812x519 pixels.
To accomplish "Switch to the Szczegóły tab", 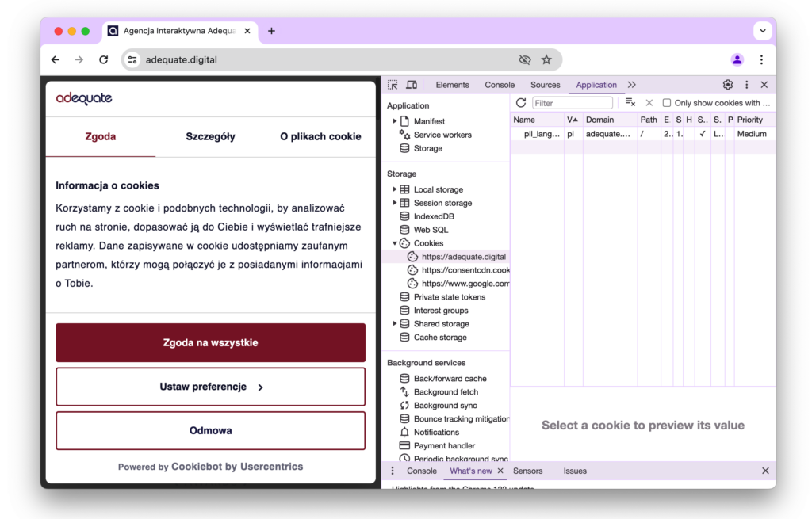I will tap(210, 136).
